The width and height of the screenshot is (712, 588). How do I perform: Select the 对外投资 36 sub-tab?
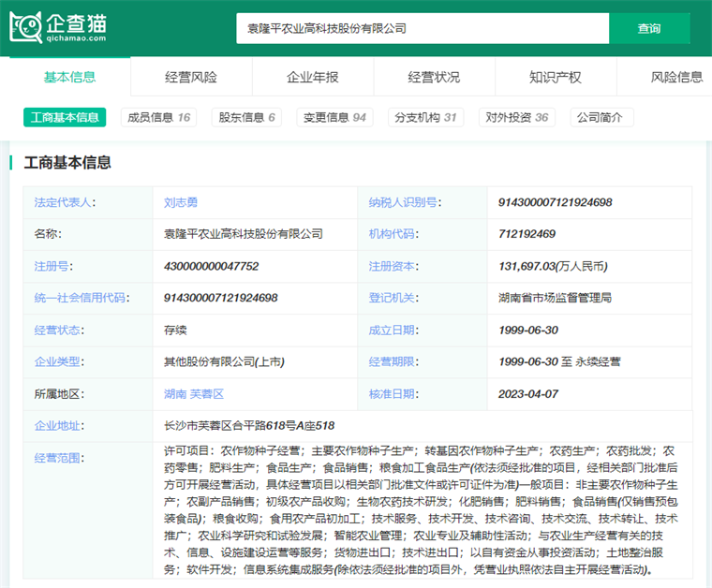517,118
